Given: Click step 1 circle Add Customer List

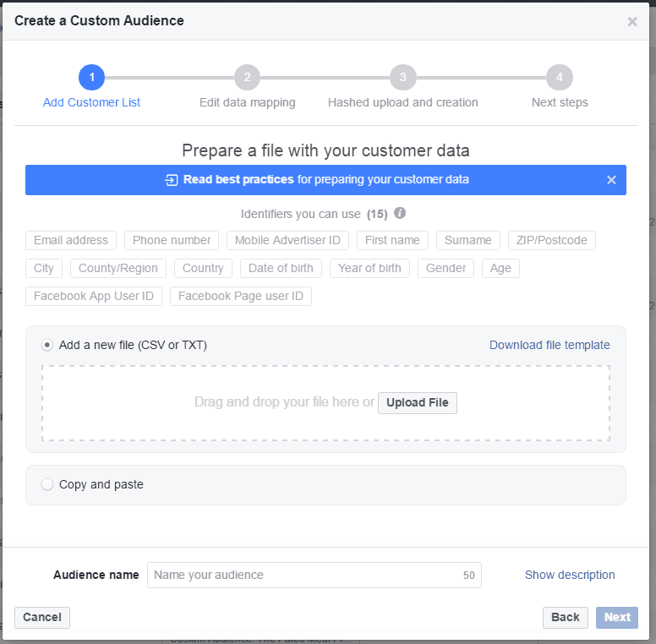Looking at the screenshot, I should 91,78.
